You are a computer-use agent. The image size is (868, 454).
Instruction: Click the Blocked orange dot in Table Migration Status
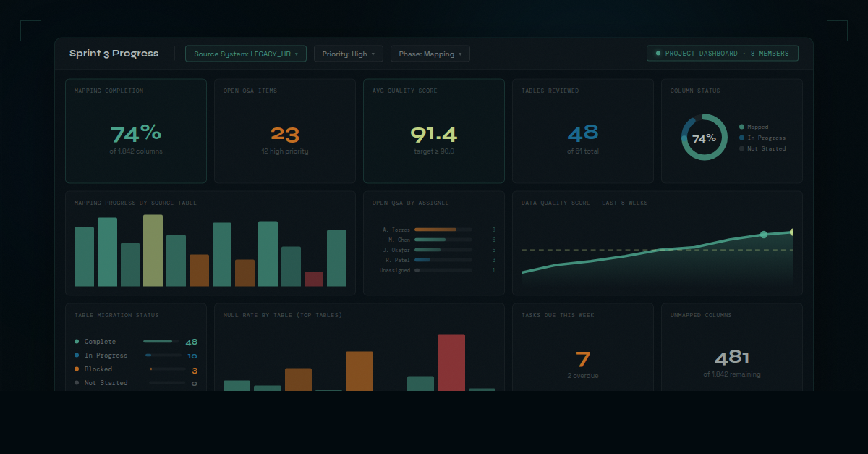pyautogui.click(x=76, y=369)
